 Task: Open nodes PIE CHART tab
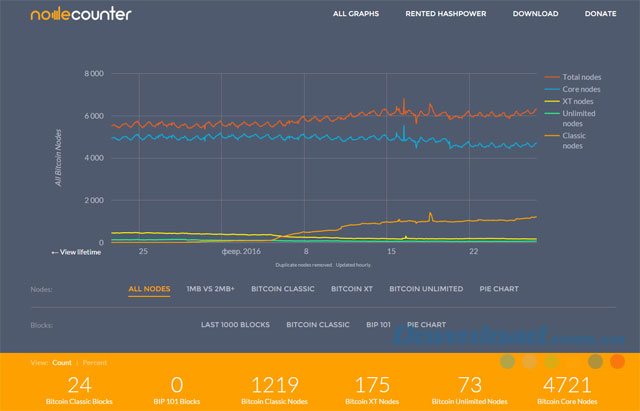pos(499,289)
